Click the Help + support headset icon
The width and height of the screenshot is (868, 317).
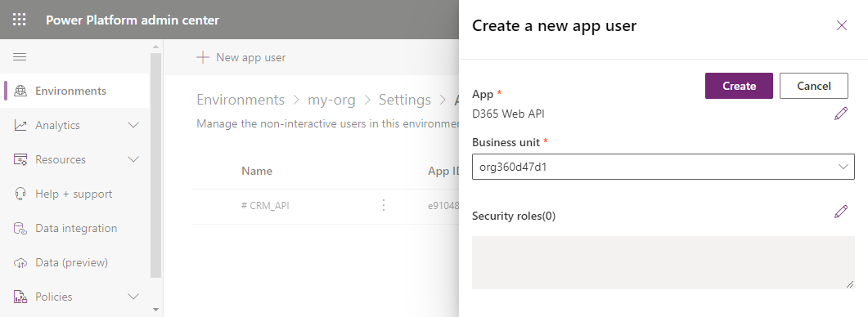20,194
